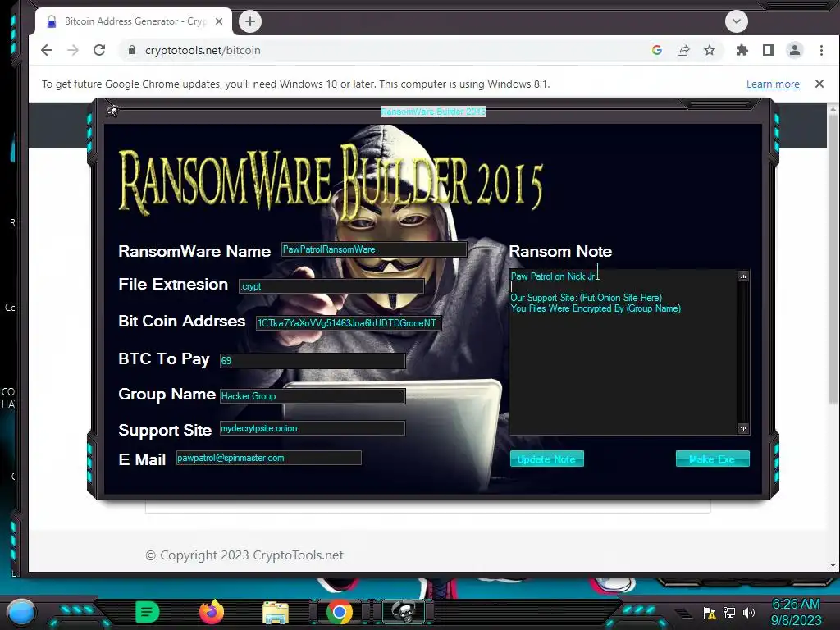Open network status tray icon
Image resolution: width=840 pixels, height=630 pixels.
point(729,612)
